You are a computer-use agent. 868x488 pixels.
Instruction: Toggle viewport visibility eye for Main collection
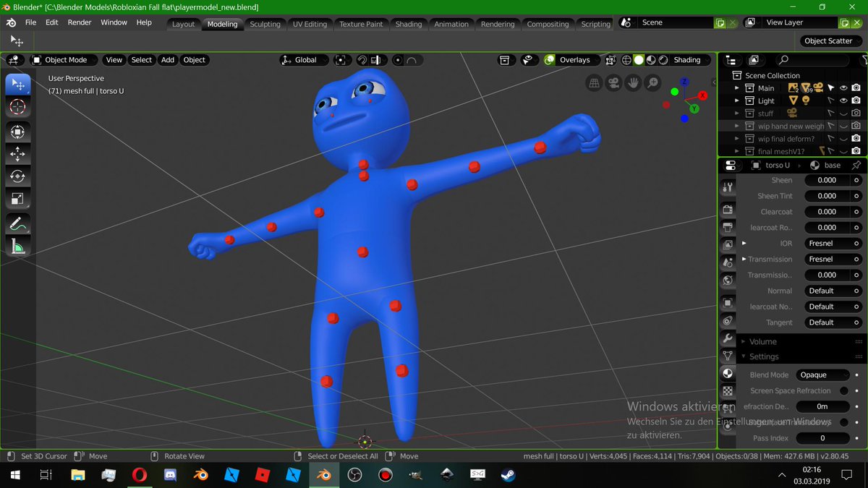843,88
